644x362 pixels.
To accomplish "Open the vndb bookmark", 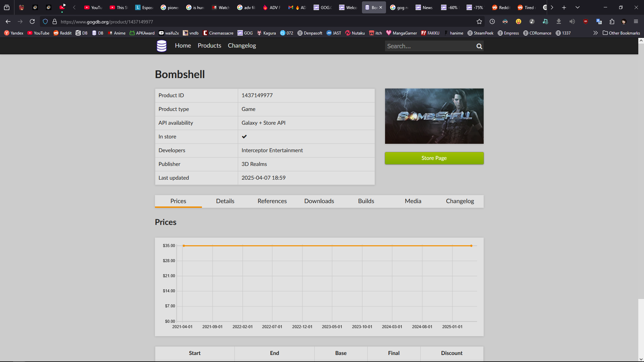I will click(x=191, y=33).
